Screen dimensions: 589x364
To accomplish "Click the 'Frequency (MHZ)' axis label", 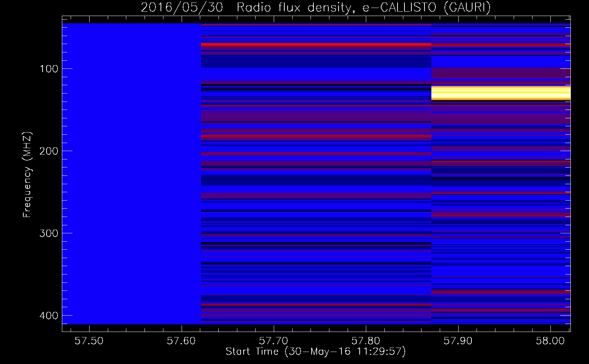I will (27, 175).
